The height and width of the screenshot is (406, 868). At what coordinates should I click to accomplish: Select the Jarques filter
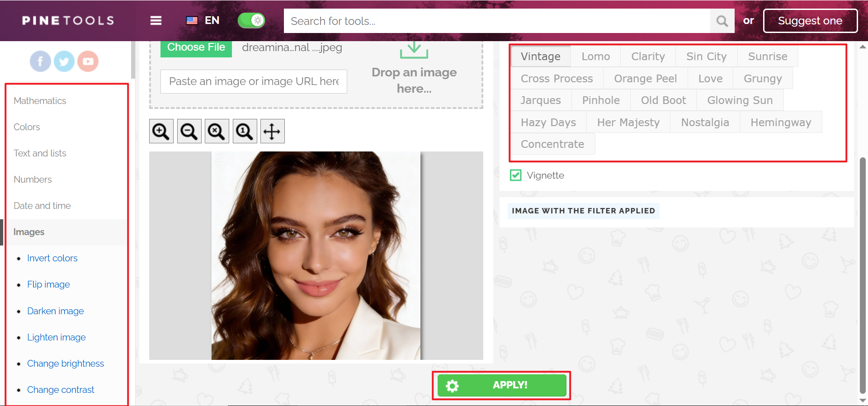[541, 100]
